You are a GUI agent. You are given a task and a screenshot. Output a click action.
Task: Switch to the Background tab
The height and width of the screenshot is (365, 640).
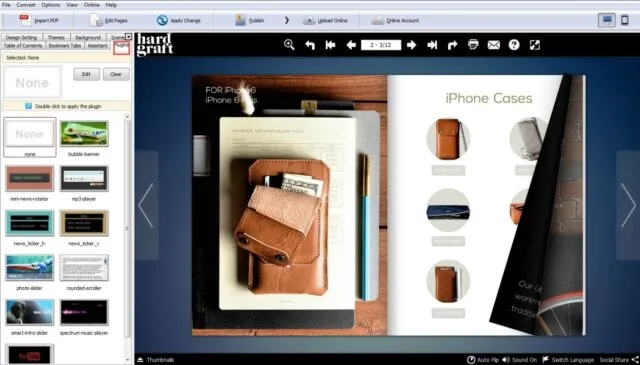coord(88,37)
